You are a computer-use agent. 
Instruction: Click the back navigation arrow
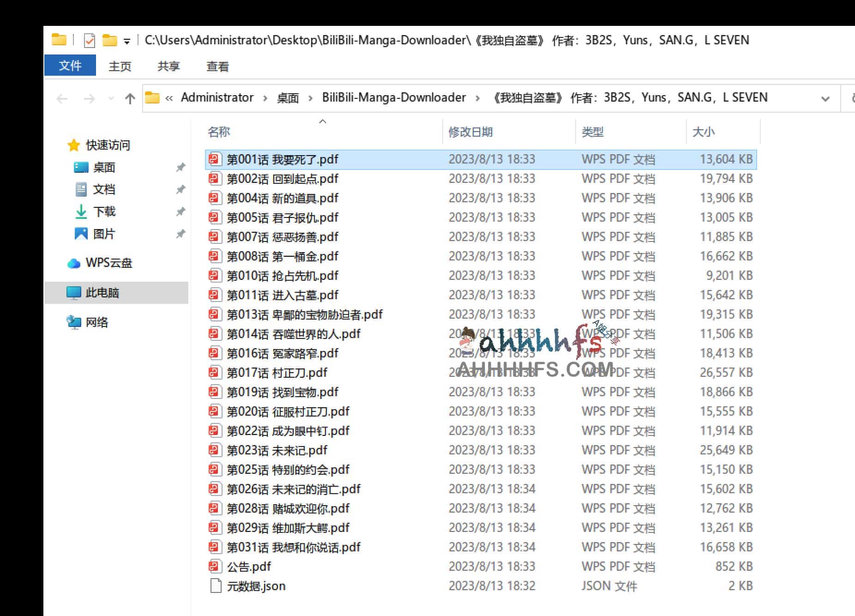coord(62,98)
